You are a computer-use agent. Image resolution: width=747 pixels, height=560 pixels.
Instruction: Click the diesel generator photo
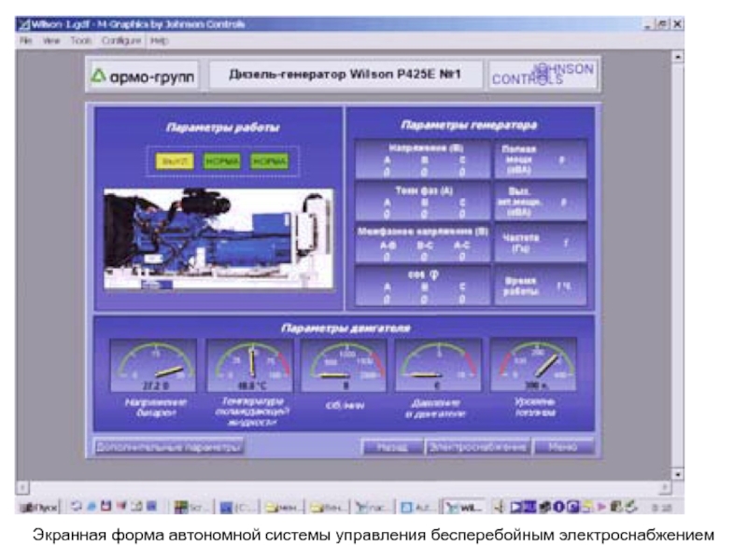point(218,239)
